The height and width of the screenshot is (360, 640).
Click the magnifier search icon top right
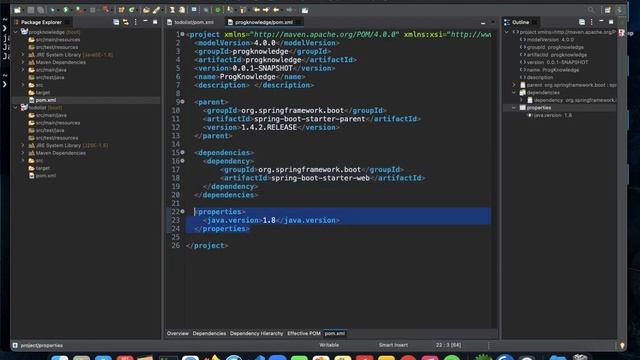coord(591,10)
